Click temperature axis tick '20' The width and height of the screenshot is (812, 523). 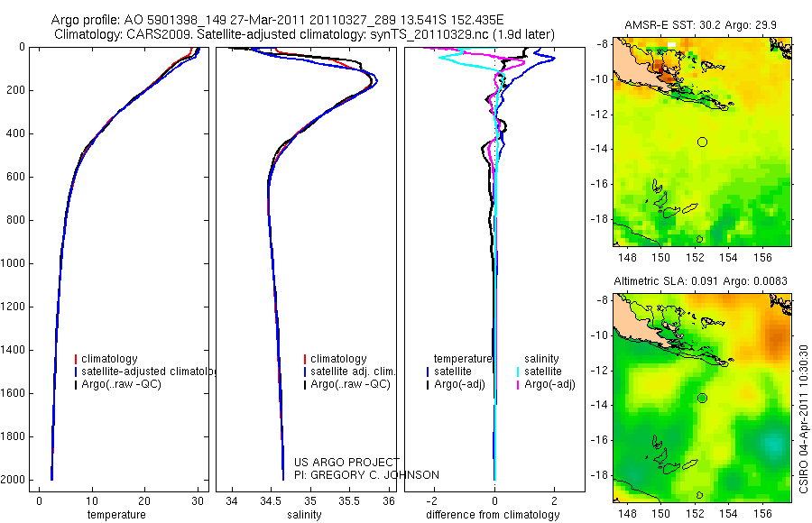pyautogui.click(x=144, y=501)
